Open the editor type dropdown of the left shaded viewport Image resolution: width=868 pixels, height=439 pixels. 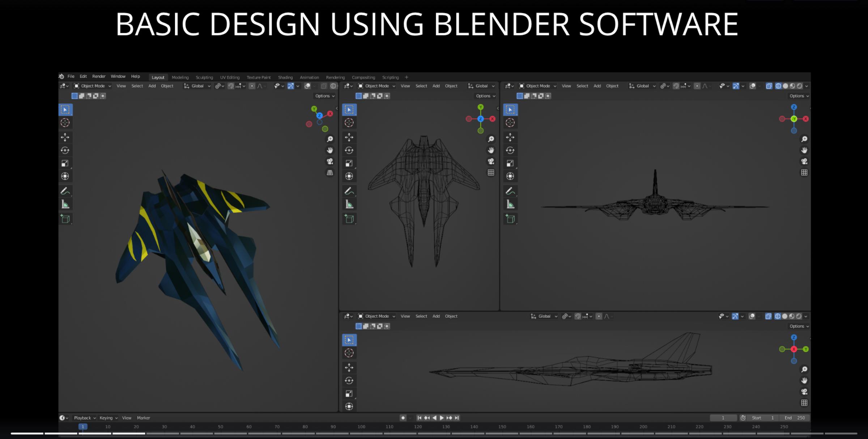64,86
